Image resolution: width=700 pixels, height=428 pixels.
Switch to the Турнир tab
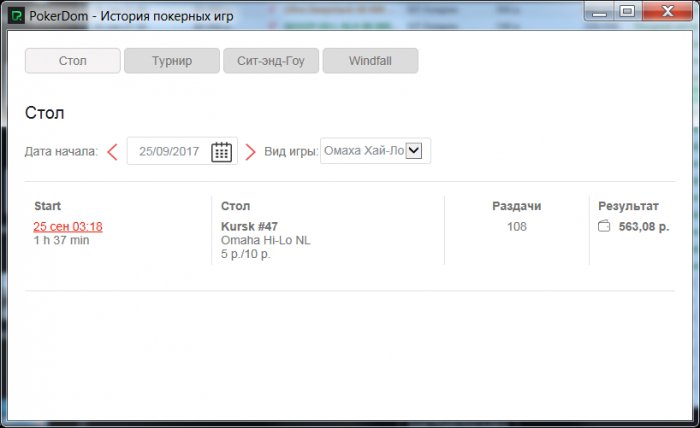(x=172, y=61)
